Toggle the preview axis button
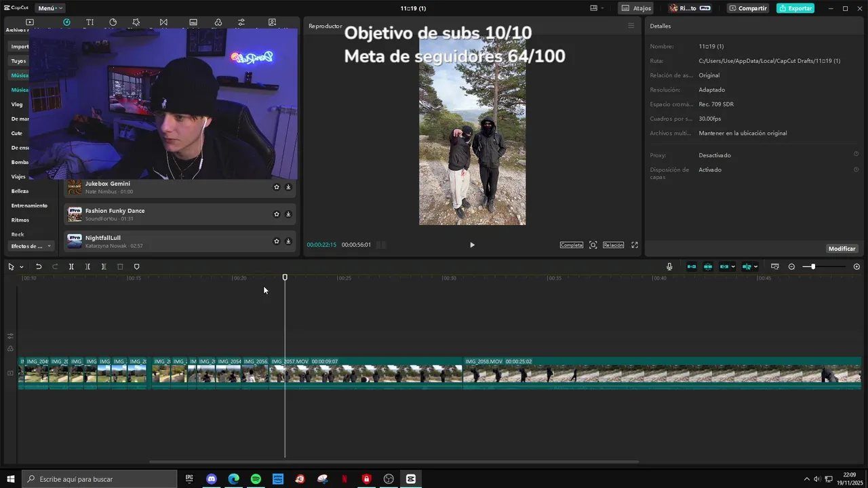The image size is (868, 488). point(746,267)
